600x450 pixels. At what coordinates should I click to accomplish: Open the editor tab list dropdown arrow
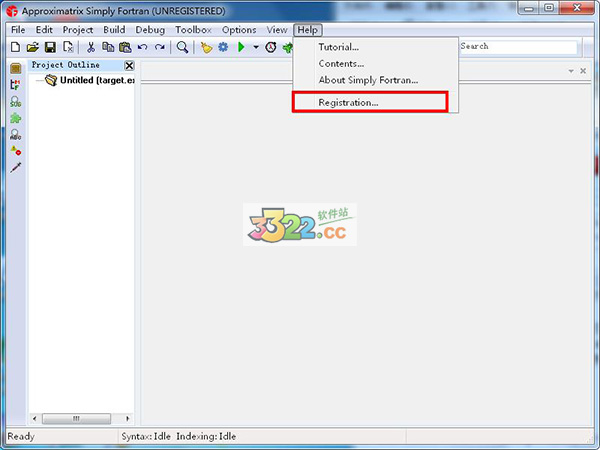pos(571,71)
